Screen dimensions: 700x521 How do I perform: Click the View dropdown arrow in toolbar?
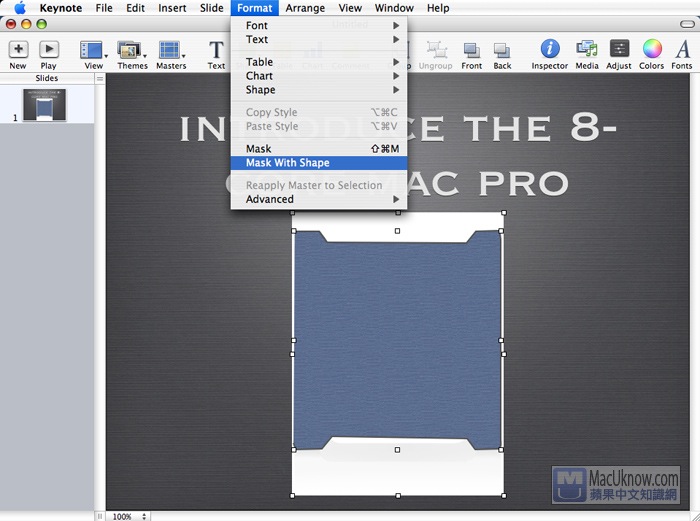click(x=106, y=56)
